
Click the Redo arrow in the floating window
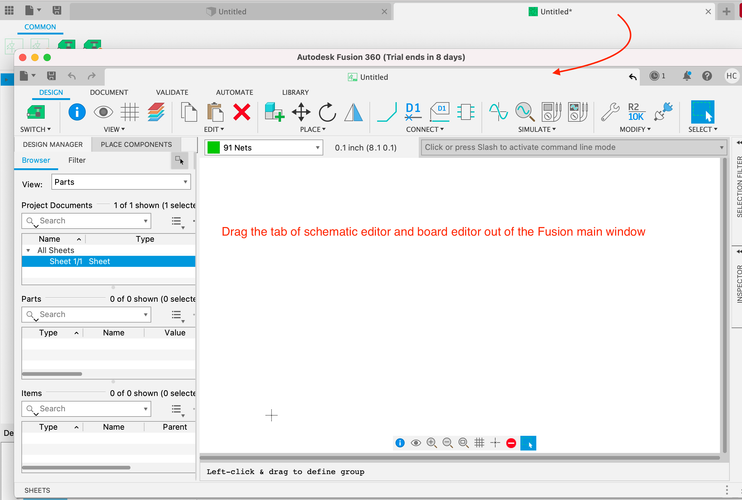(x=91, y=76)
